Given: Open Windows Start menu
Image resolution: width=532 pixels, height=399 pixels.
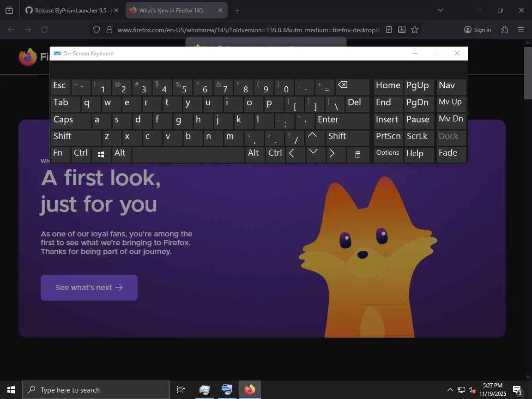Looking at the screenshot, I should pos(11,389).
